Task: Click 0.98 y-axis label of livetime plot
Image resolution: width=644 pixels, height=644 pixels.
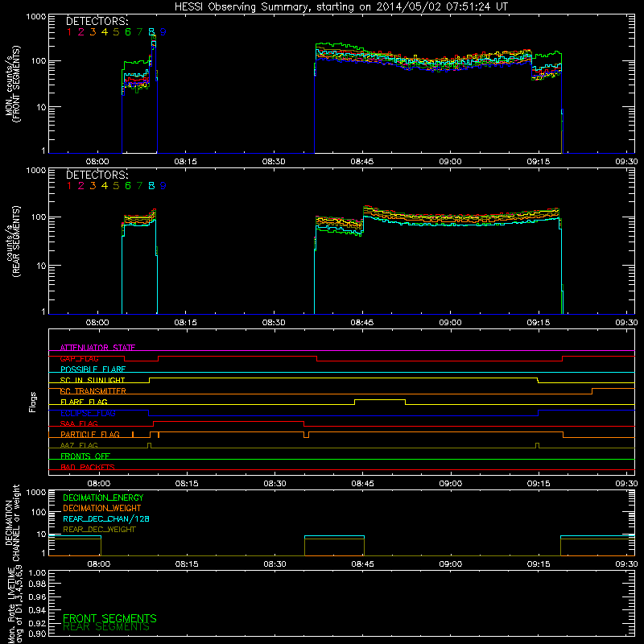Action: pyautogui.click(x=37, y=584)
